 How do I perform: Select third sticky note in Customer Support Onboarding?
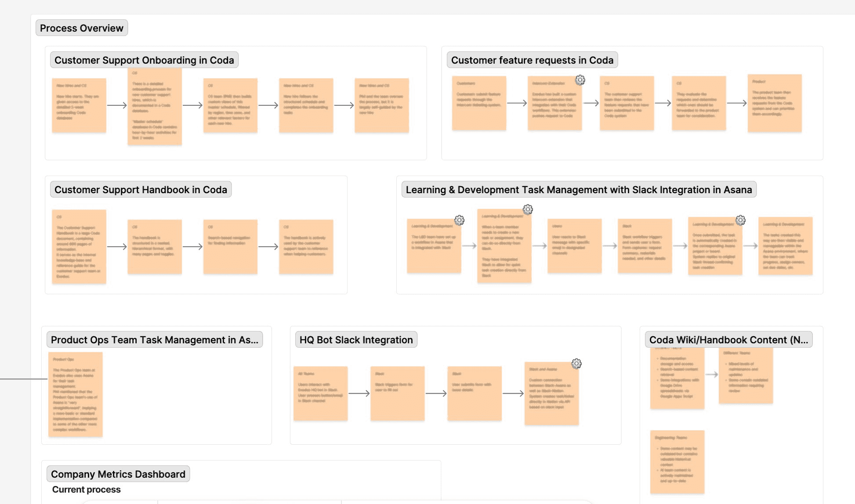coord(230,105)
